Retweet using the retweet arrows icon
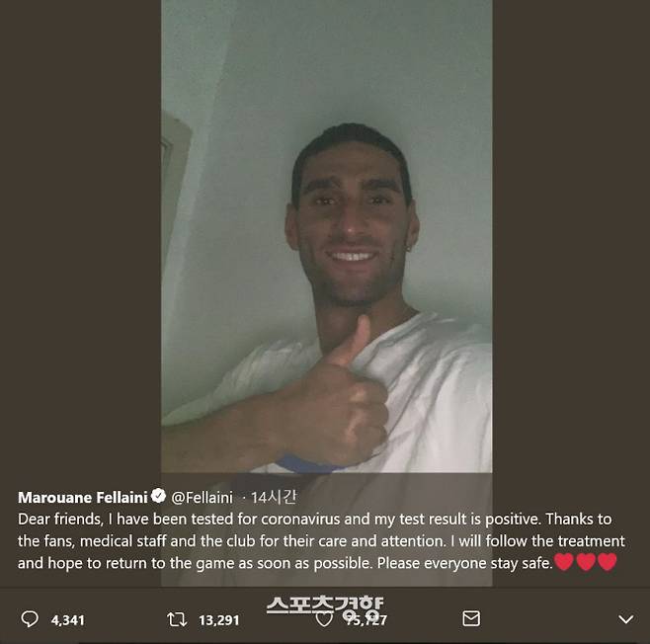 pyautogui.click(x=177, y=619)
